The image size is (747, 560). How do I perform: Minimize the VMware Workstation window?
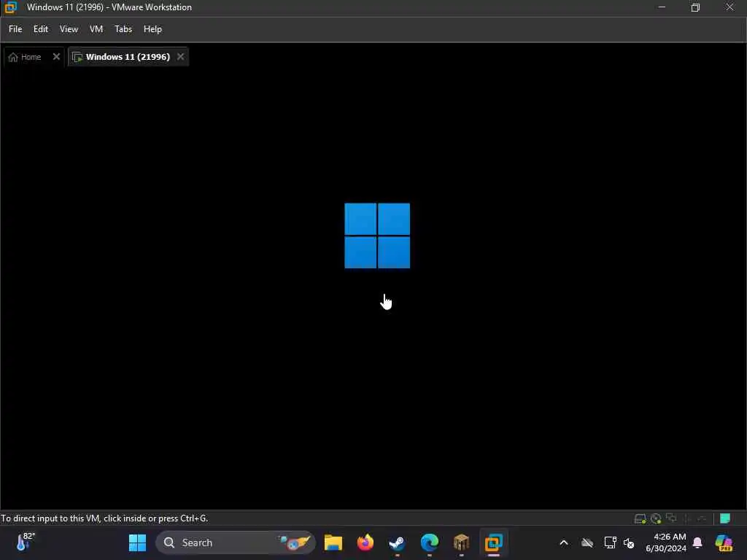pos(662,7)
